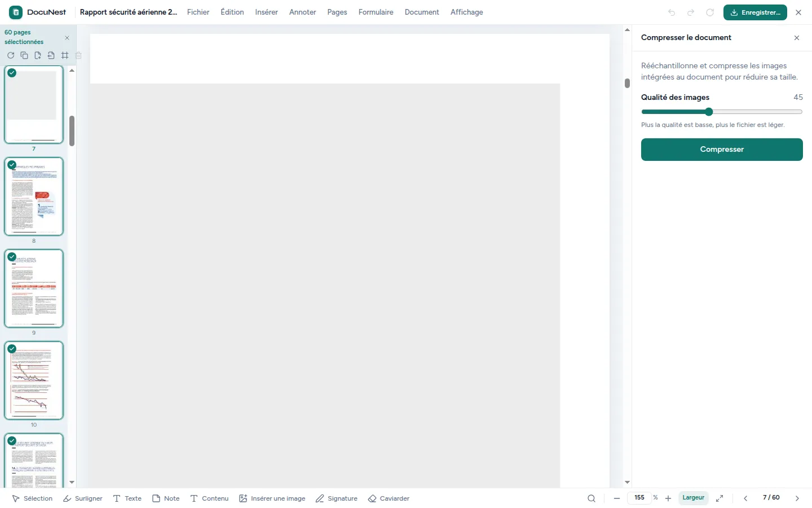Select the Caviarder redaction tool

389,498
